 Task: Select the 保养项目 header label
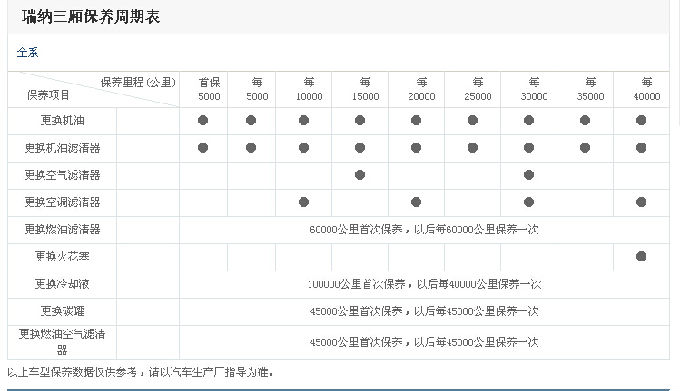point(48,95)
